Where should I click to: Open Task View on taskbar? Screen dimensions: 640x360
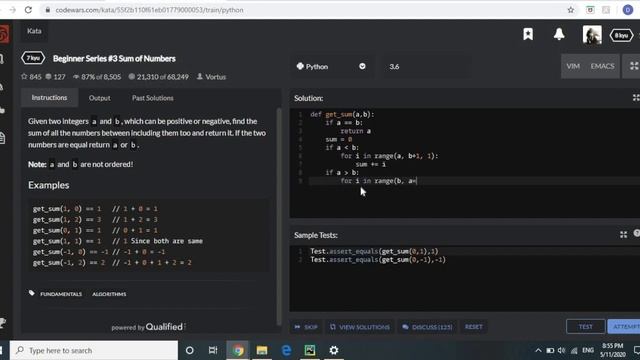point(213,350)
